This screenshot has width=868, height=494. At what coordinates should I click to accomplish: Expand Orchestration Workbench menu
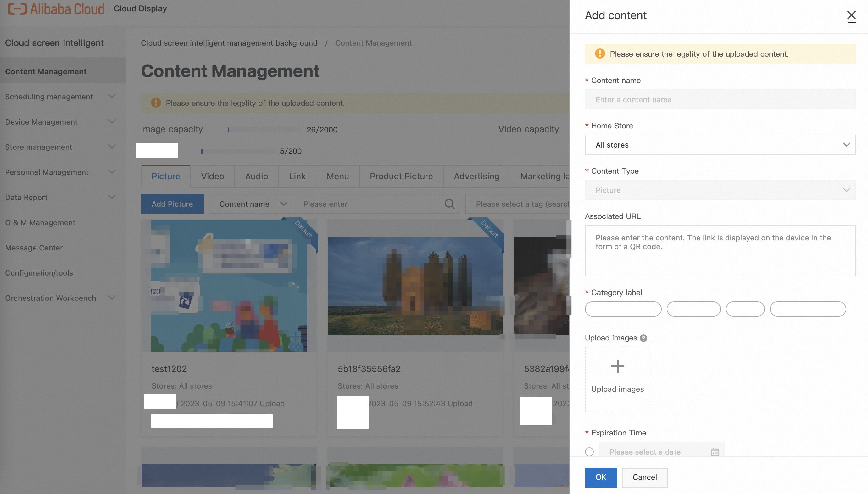(112, 298)
